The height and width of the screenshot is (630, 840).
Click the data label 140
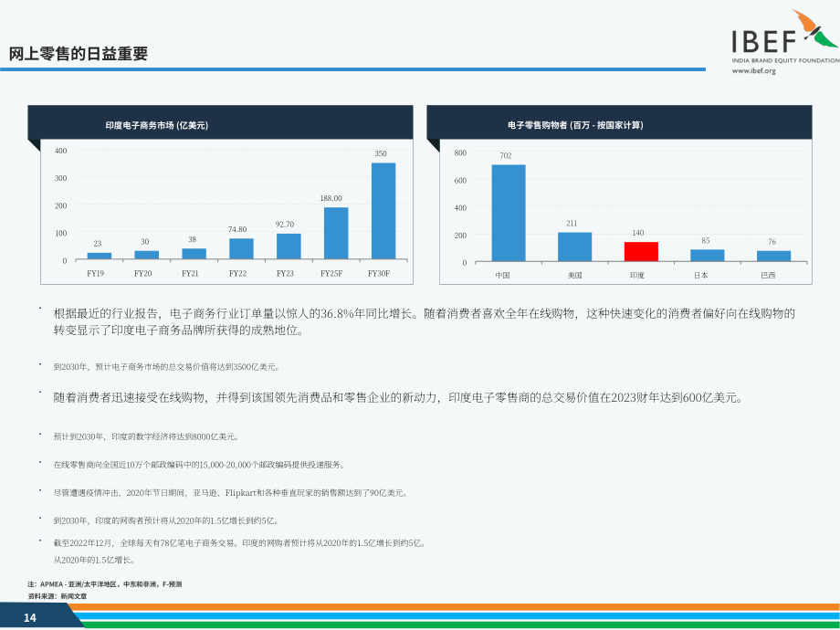(638, 233)
